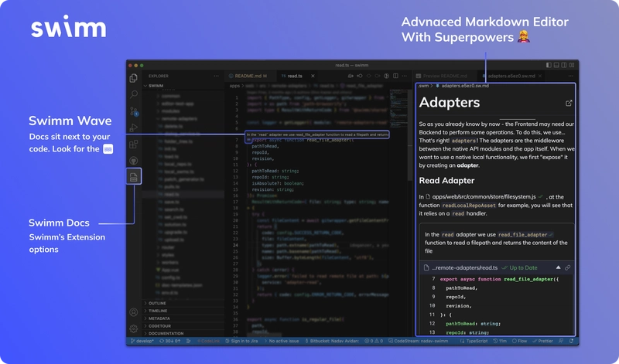Viewport: 619px width, 364px height.
Task: Expand the METADATA section
Action: pyautogui.click(x=183, y=318)
